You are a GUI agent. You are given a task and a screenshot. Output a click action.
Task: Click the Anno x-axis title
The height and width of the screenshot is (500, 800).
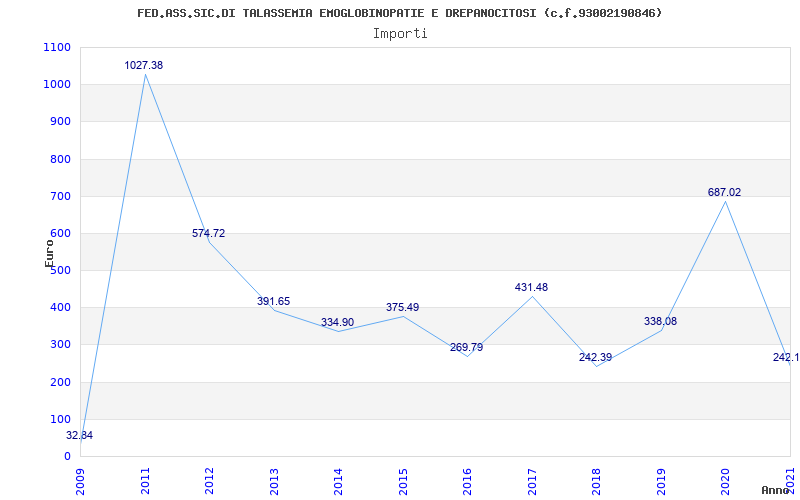click(x=776, y=490)
